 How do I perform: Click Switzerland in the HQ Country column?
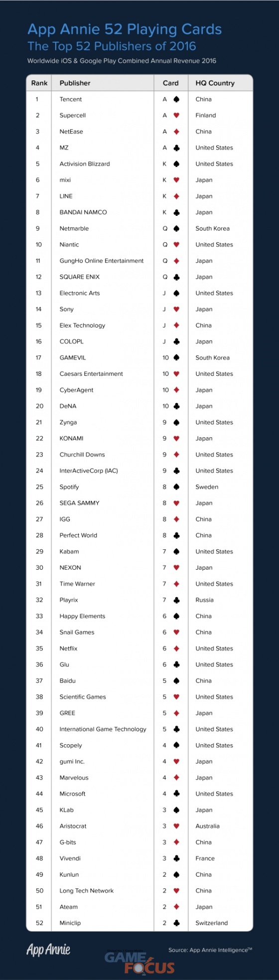(x=211, y=923)
